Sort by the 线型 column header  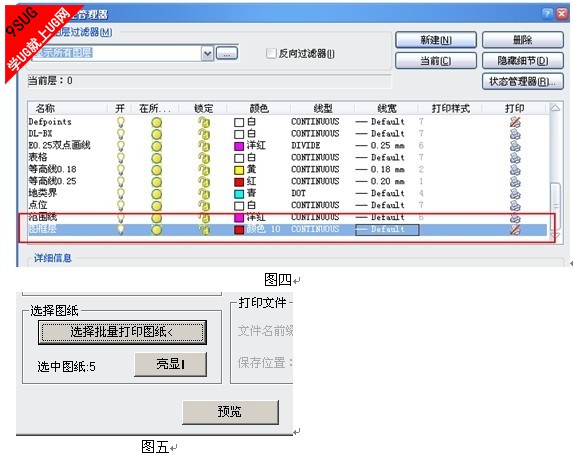pyautogui.click(x=323, y=108)
